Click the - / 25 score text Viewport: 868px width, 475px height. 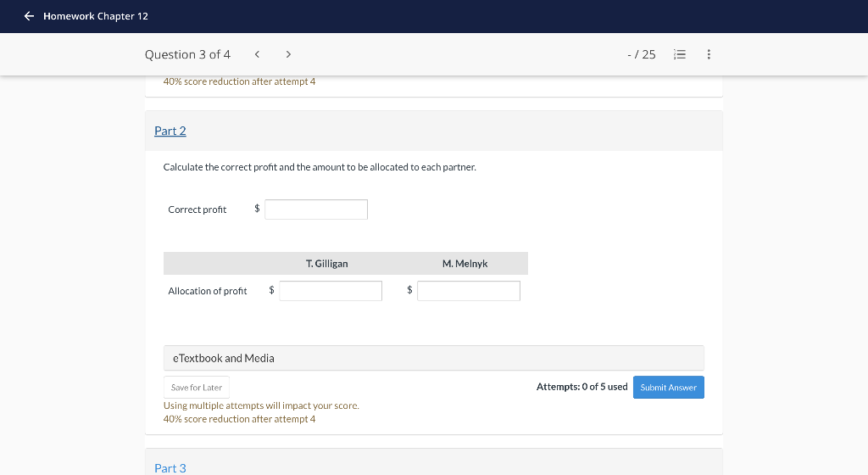click(x=641, y=54)
